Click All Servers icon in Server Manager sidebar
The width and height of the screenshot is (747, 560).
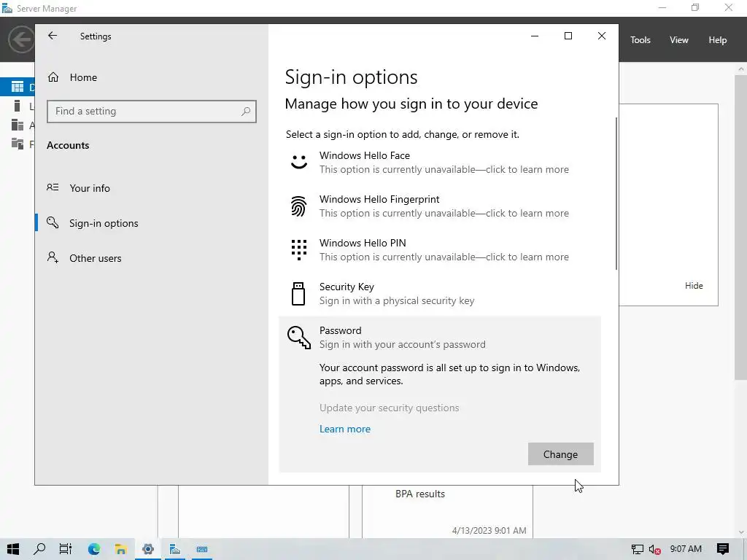click(18, 125)
